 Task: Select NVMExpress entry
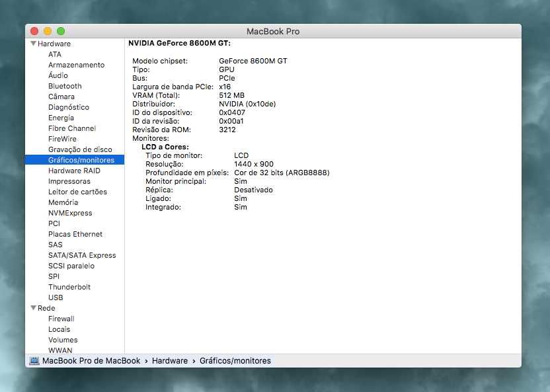pyautogui.click(x=70, y=213)
